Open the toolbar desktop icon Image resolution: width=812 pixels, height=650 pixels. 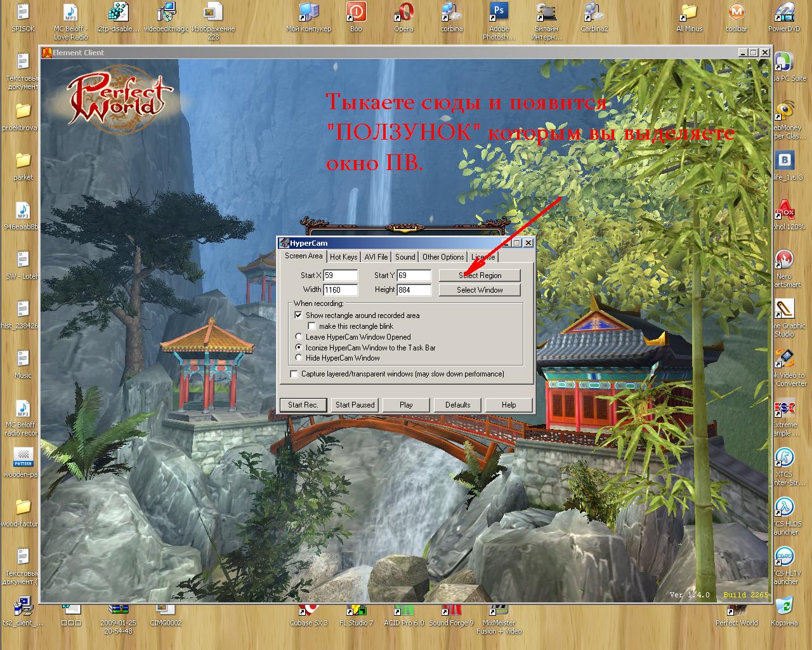pos(737,18)
